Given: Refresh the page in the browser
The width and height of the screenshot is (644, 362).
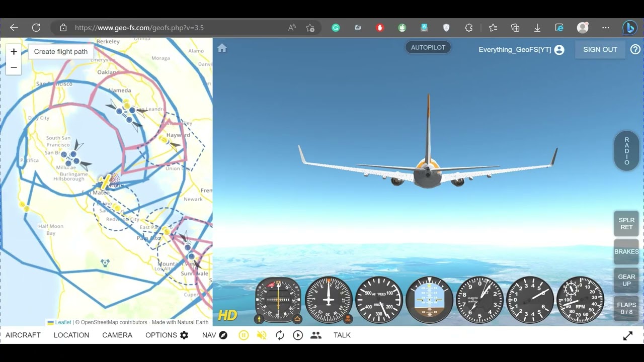Looking at the screenshot, I should 36,28.
